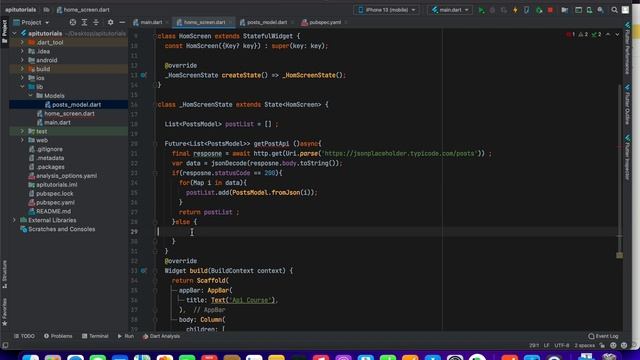Screen dimensions: 640x360
Task: Click override gutter icon at line 13
Action: pos(144,75)
